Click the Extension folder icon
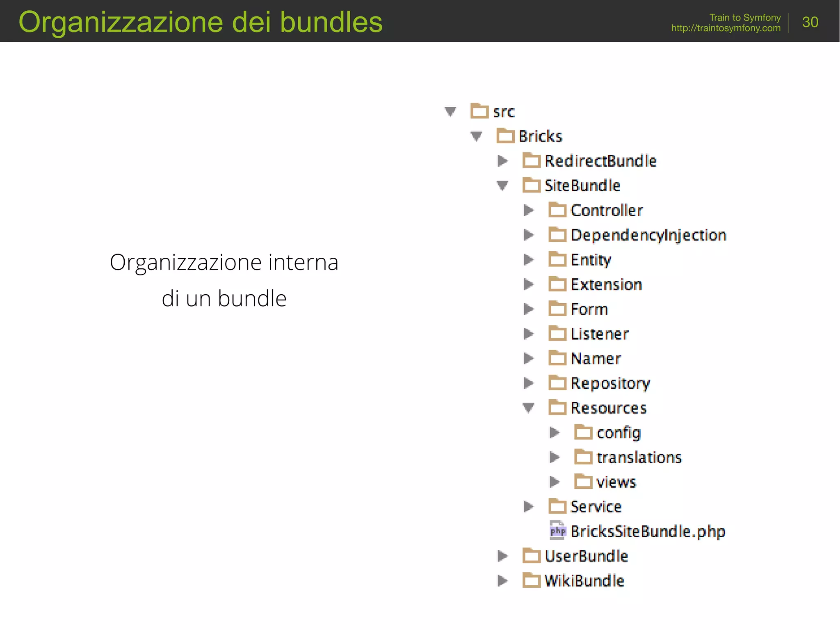The image size is (840, 630). pyautogui.click(x=557, y=284)
